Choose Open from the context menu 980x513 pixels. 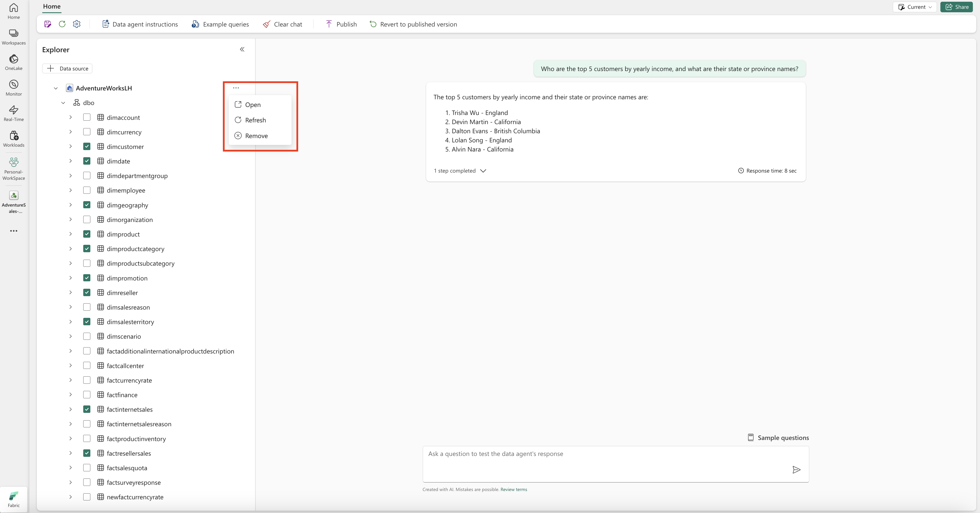point(260,105)
